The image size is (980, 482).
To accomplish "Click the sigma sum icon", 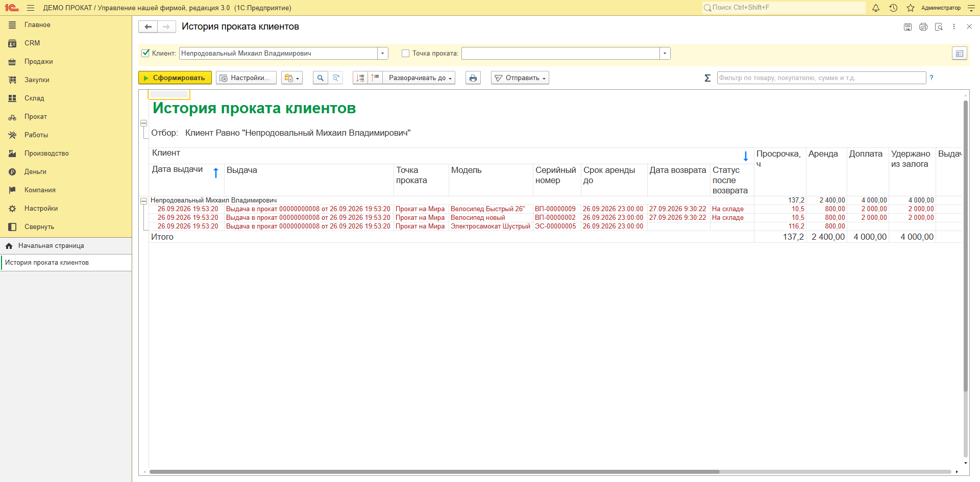I will [x=707, y=78].
